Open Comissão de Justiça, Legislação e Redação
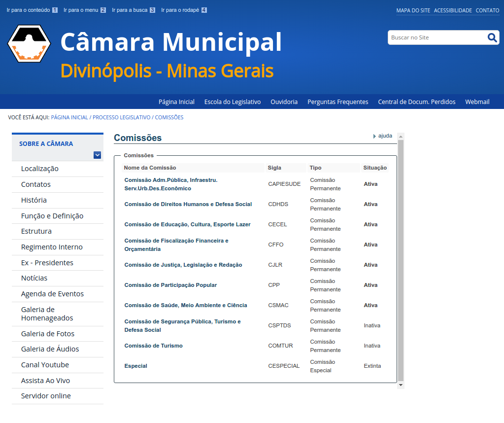This screenshot has width=504, height=423. (x=183, y=265)
